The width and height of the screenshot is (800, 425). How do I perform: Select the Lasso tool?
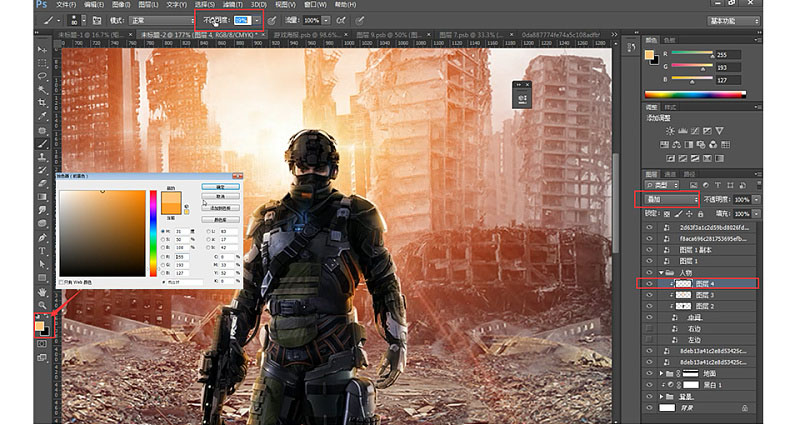[42, 77]
